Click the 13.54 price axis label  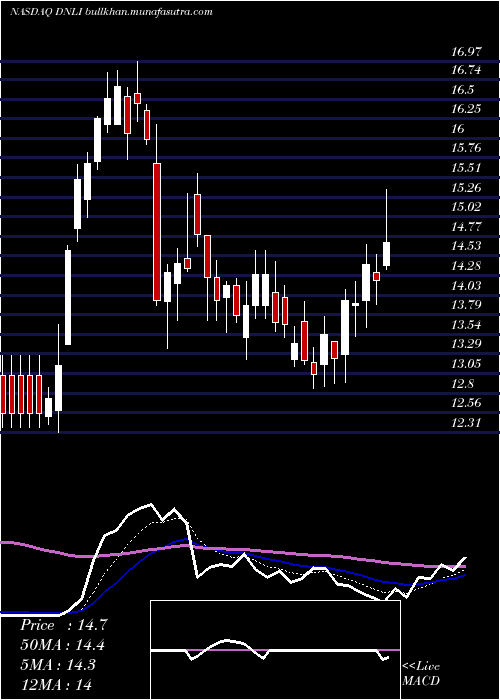[x=466, y=325]
